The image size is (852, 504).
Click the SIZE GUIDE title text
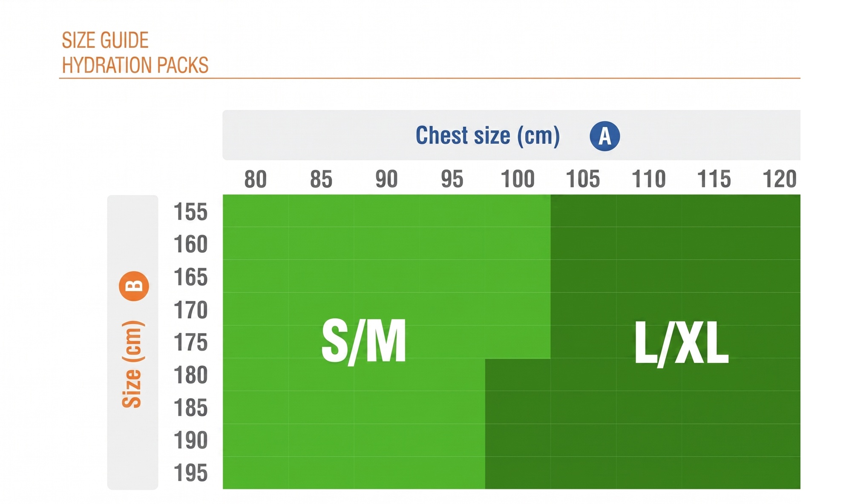tap(105, 41)
